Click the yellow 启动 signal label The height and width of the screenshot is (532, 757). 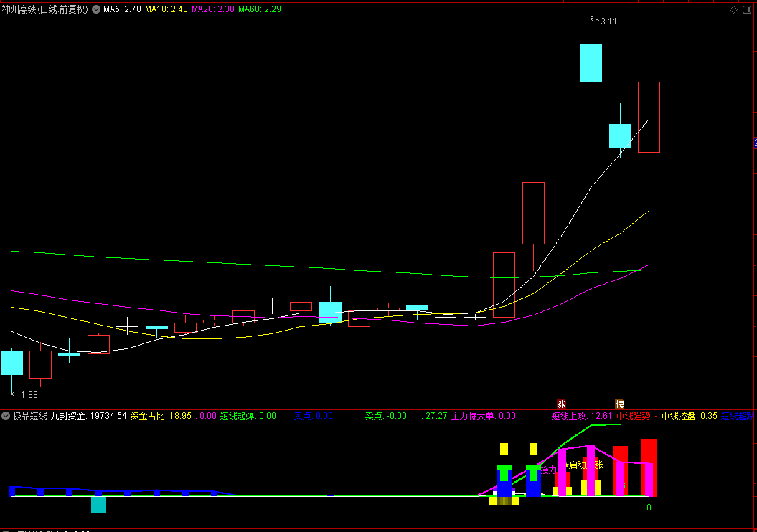(578, 465)
